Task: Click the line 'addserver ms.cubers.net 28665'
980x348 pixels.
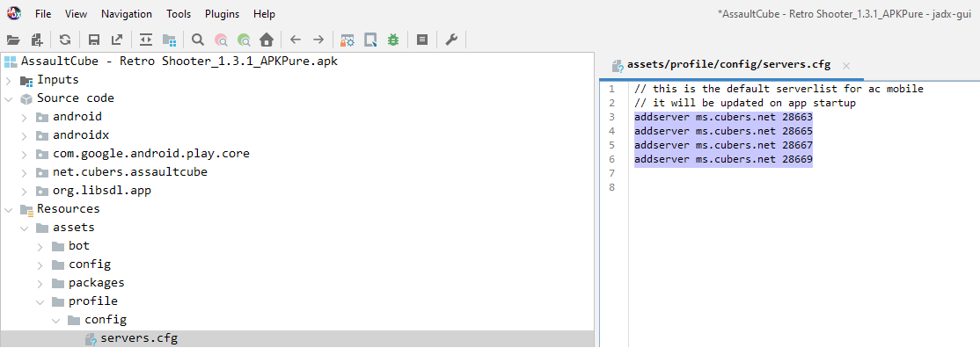Action: pyautogui.click(x=723, y=131)
